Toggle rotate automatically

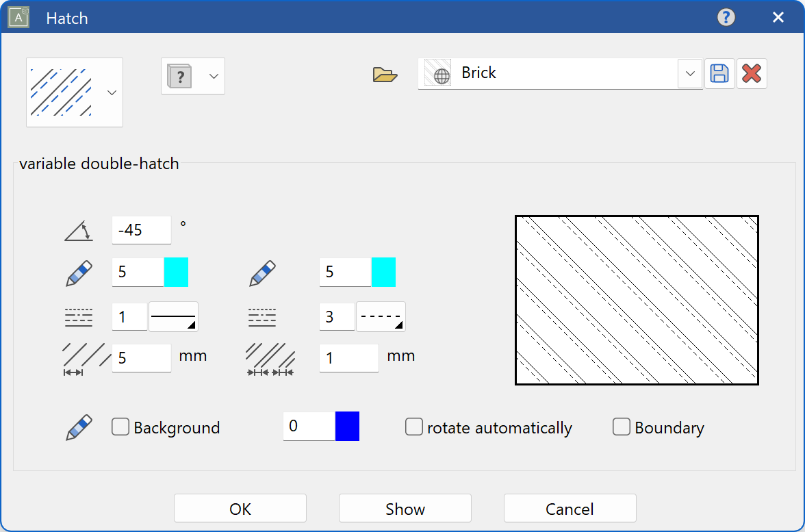pos(414,427)
